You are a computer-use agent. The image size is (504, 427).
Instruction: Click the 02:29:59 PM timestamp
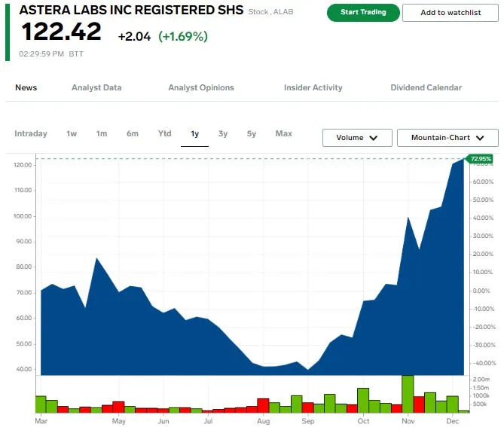pyautogui.click(x=41, y=54)
